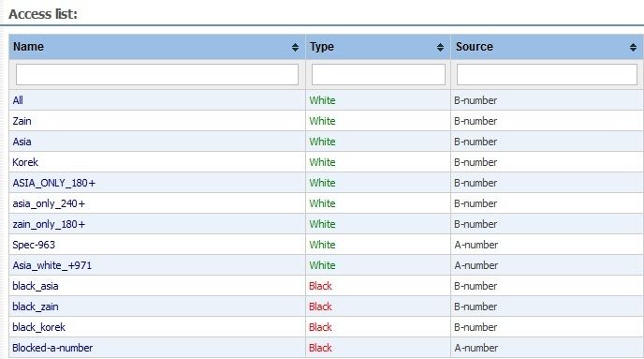Screen dimensions: 644x359
Task: Click the Access list heading
Action: (x=43, y=14)
